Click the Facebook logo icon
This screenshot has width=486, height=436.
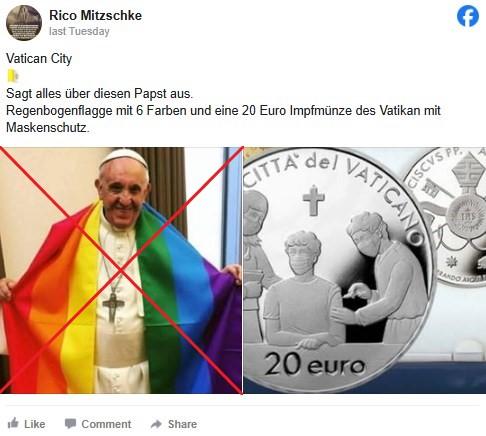pyautogui.click(x=468, y=16)
